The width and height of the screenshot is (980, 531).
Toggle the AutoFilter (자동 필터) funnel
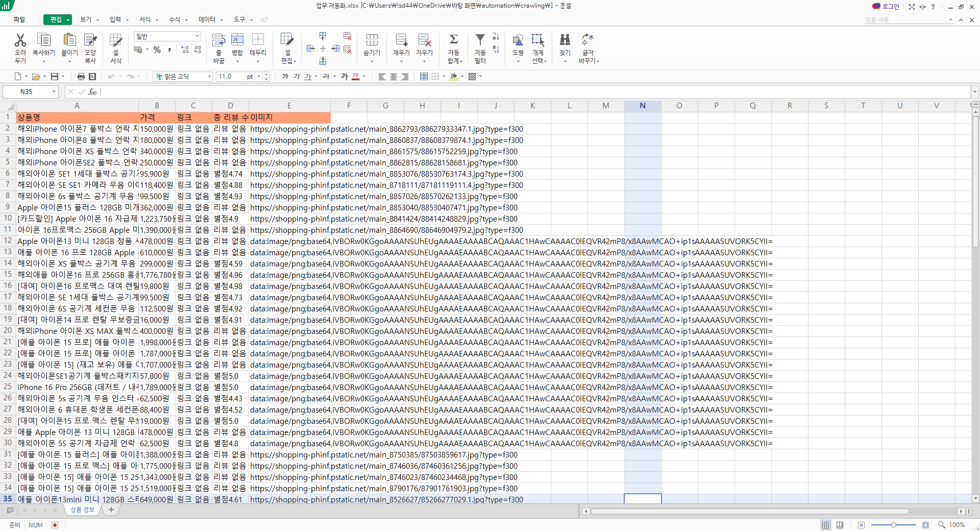[480, 39]
